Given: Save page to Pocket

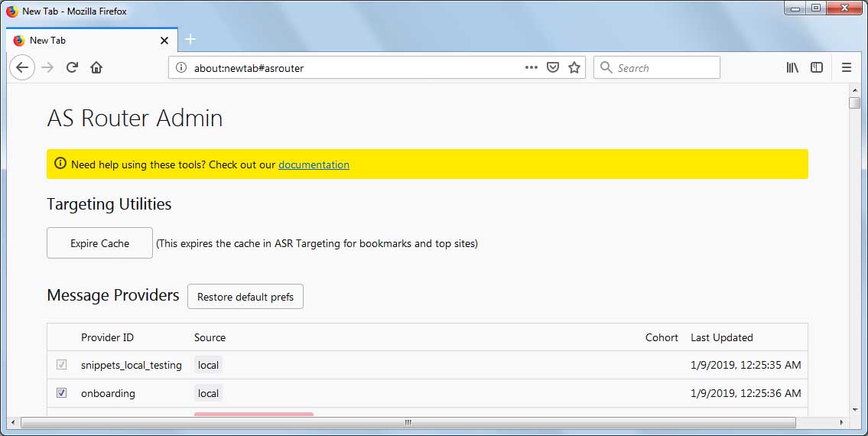Looking at the screenshot, I should coord(552,67).
